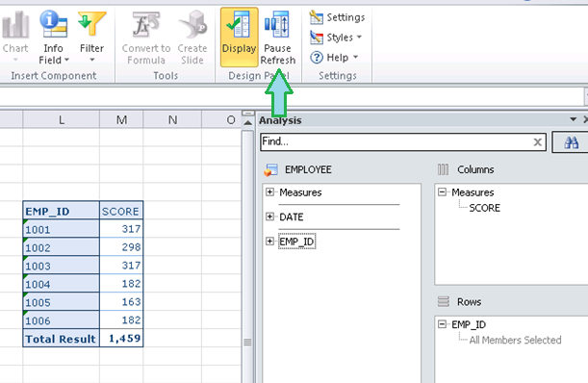Toggle the Display design panel button

240,38
